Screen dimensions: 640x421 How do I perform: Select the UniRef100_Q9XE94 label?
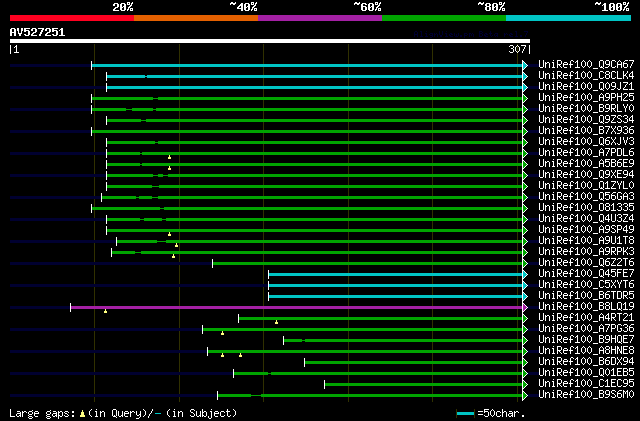(x=586, y=175)
